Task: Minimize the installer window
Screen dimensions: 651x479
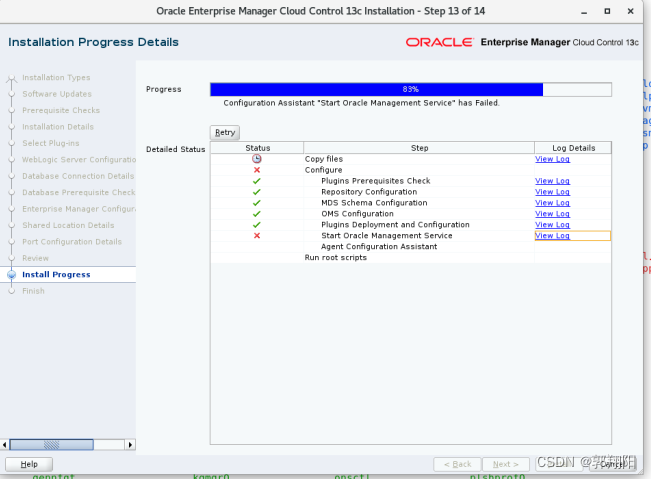Action: (584, 12)
